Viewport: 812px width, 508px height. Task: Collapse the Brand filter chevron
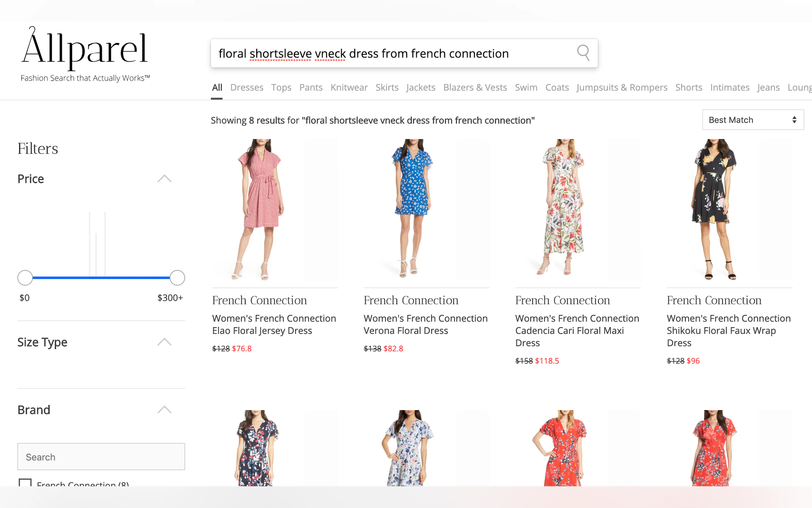[164, 409]
